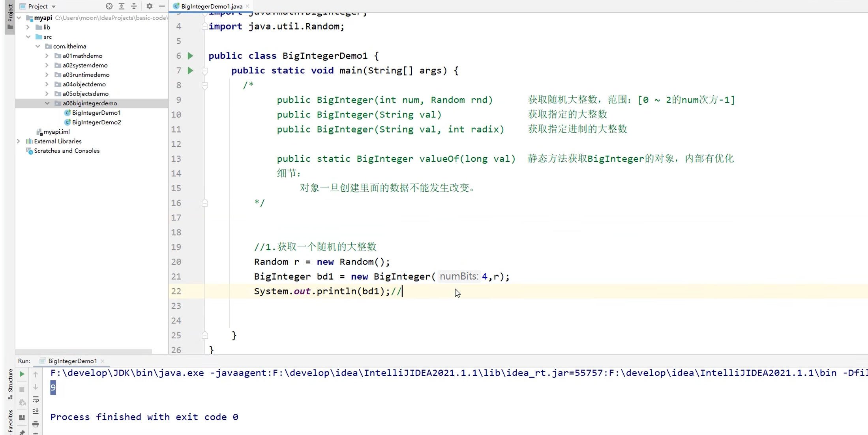Image resolution: width=868 pixels, height=435 pixels.
Task: Click run gutter arrow beside class BigIntegerDemo1
Action: pyautogui.click(x=190, y=56)
